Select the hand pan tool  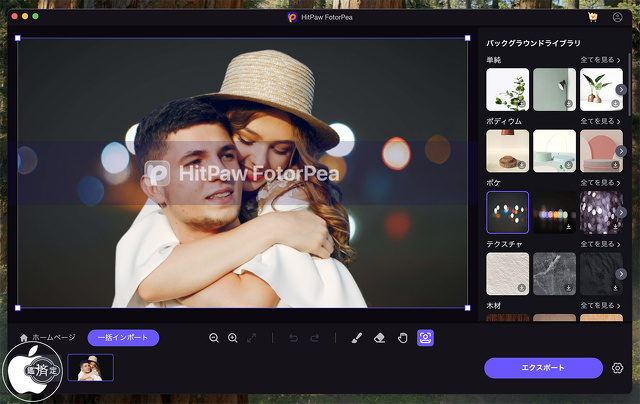403,338
